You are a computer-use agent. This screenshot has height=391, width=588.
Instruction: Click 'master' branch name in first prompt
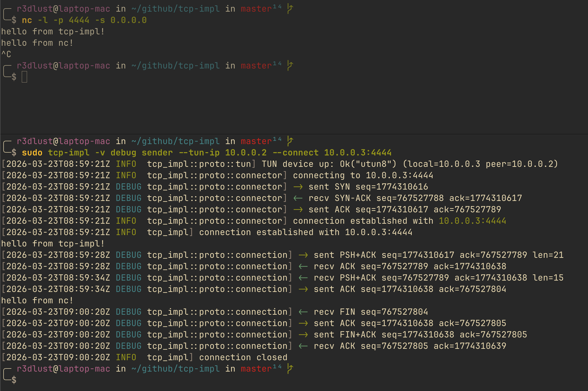tap(256, 9)
